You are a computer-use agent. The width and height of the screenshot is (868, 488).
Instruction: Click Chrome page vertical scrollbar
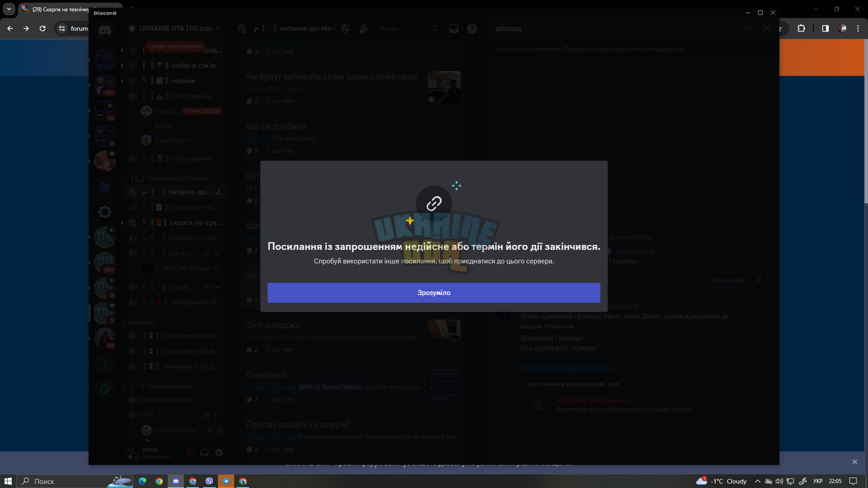point(866,122)
